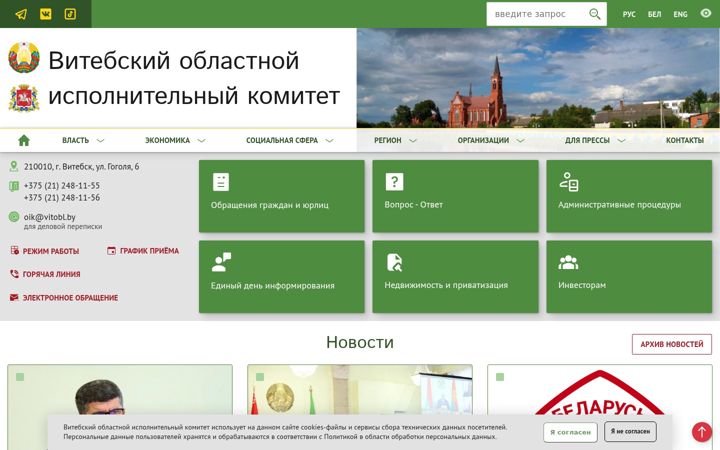This screenshot has width=720, height=450.
Task: Open the Telegram channel icon
Action: click(x=21, y=14)
